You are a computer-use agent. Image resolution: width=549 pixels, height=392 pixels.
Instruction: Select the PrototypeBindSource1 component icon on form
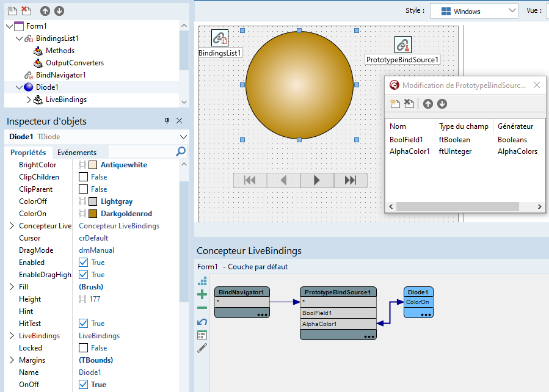(x=402, y=45)
